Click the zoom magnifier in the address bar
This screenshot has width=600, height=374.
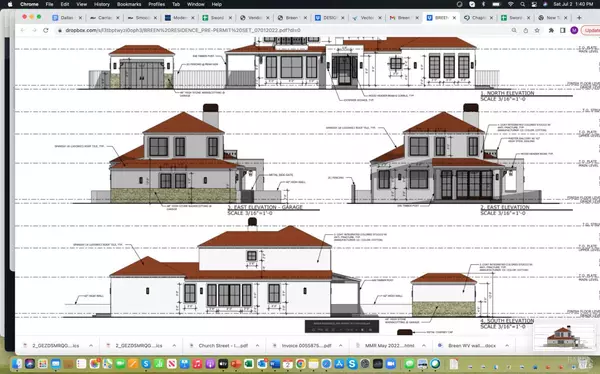tap(514, 30)
